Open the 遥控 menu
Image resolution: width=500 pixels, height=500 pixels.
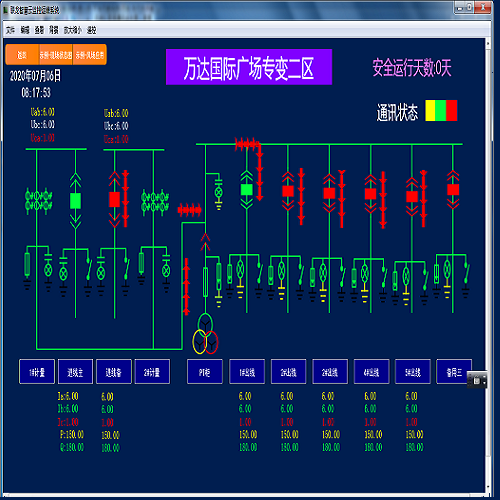92,30
